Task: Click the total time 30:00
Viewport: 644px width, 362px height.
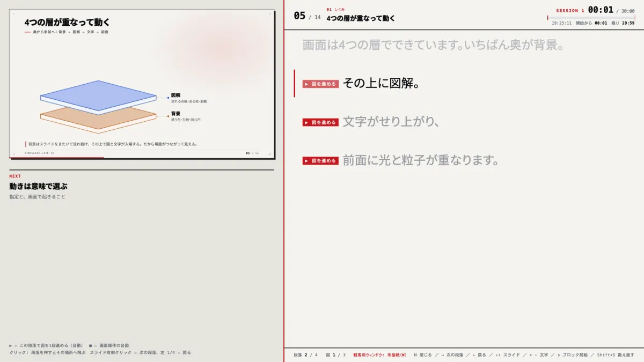Action: [x=628, y=11]
